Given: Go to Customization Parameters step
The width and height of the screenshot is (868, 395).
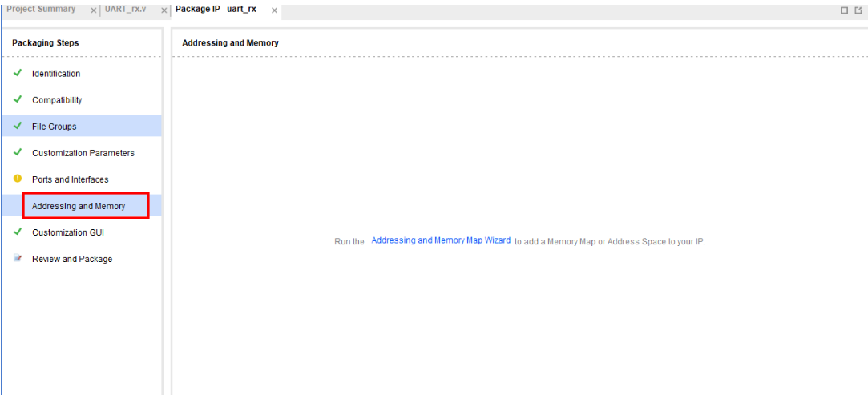Looking at the screenshot, I should point(83,153).
